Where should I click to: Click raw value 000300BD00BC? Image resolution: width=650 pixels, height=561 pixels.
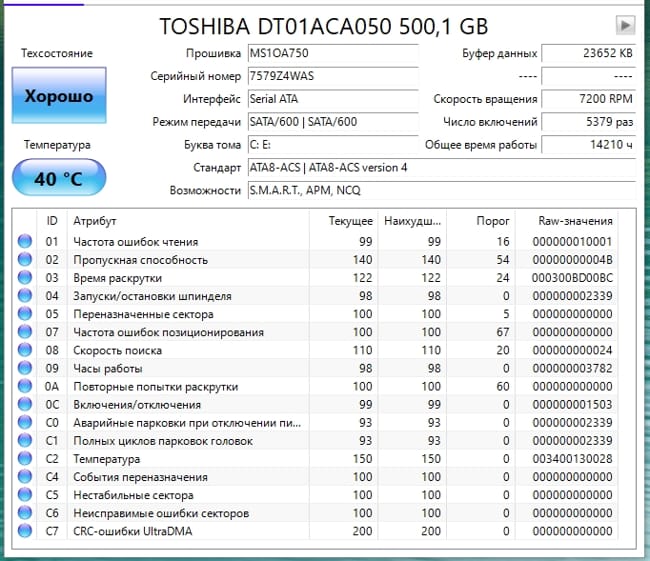pyautogui.click(x=572, y=277)
